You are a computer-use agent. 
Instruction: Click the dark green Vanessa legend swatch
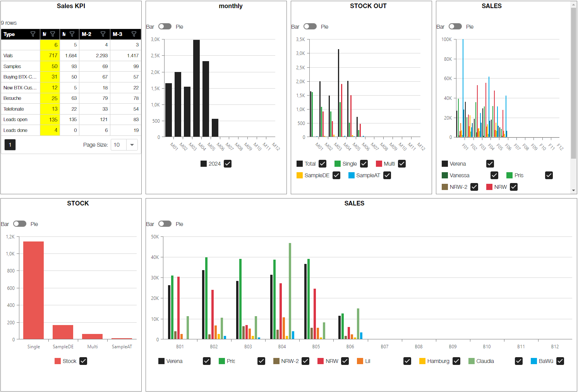tap(445, 175)
